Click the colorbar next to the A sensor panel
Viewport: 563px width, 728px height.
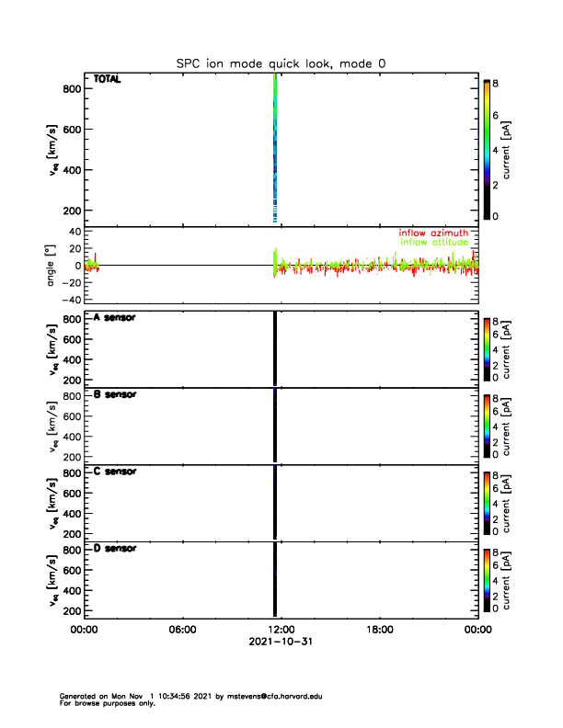coord(487,347)
